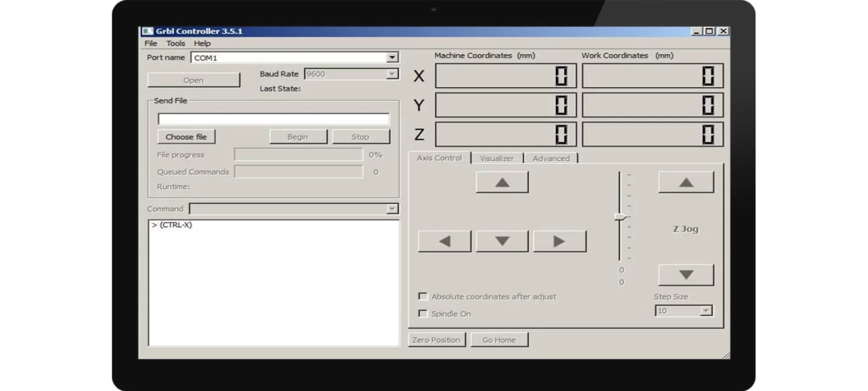Jog the Y axis up arrow
This screenshot has width=868, height=391.
[502, 182]
